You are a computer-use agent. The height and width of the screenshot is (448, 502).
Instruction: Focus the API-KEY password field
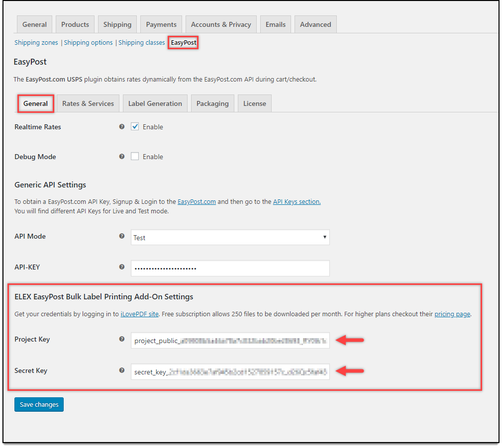230,268
